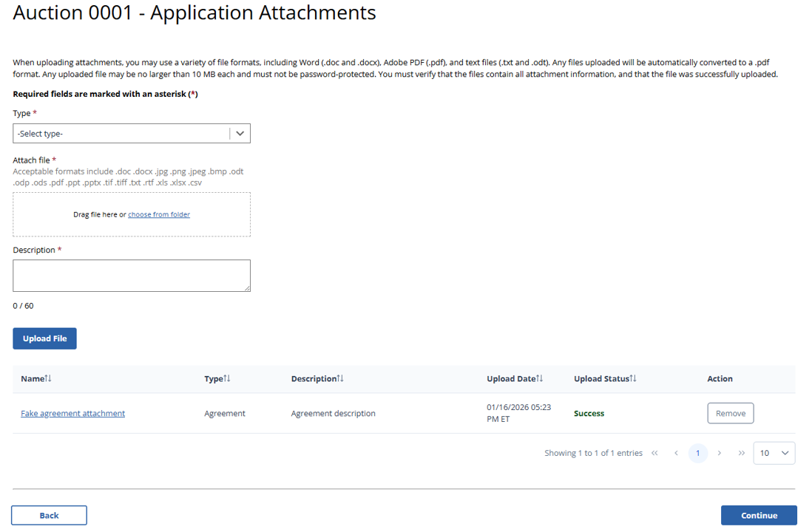Sort table by Upload Status column
This screenshot has height=532, width=812.
[x=633, y=378]
